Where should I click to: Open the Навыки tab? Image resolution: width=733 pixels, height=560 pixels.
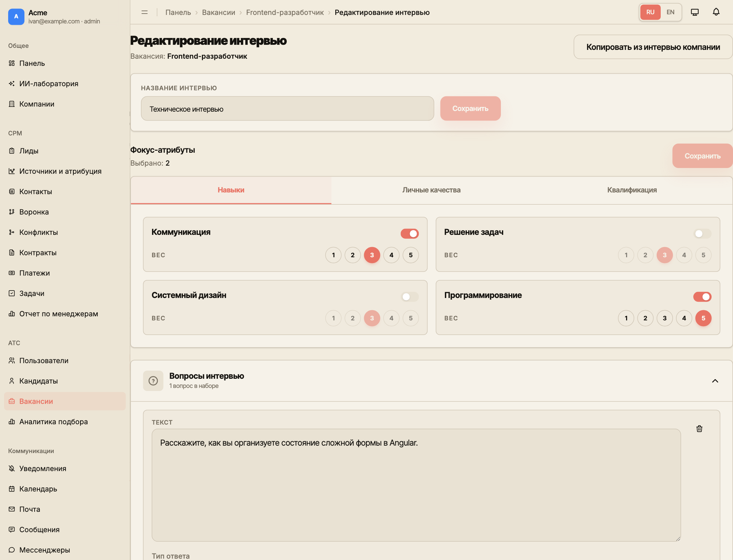click(x=231, y=190)
